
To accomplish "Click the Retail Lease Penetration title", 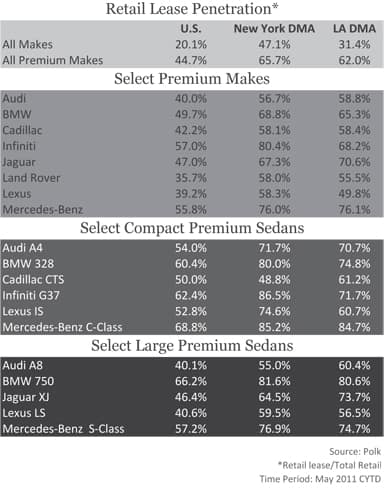I will coord(192,9).
